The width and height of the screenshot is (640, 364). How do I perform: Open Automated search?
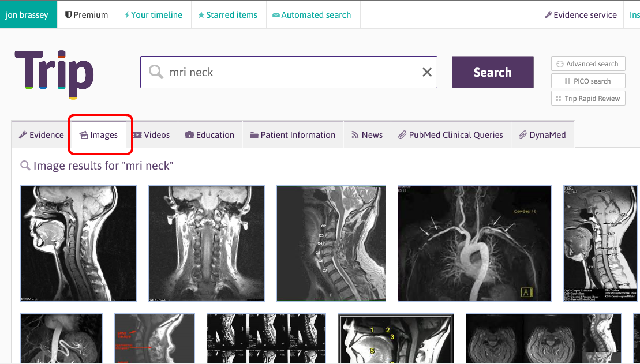[x=312, y=15]
